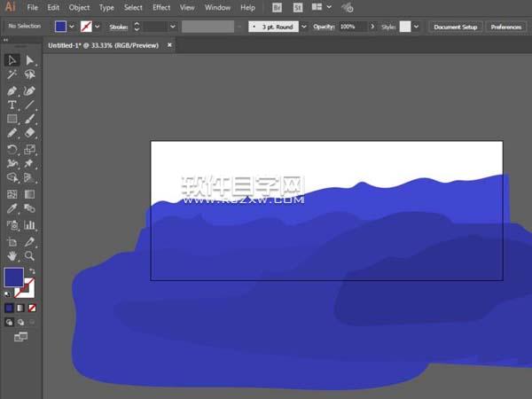Swap fill and stroke colors
The height and width of the screenshot is (399, 532).
[x=33, y=270]
